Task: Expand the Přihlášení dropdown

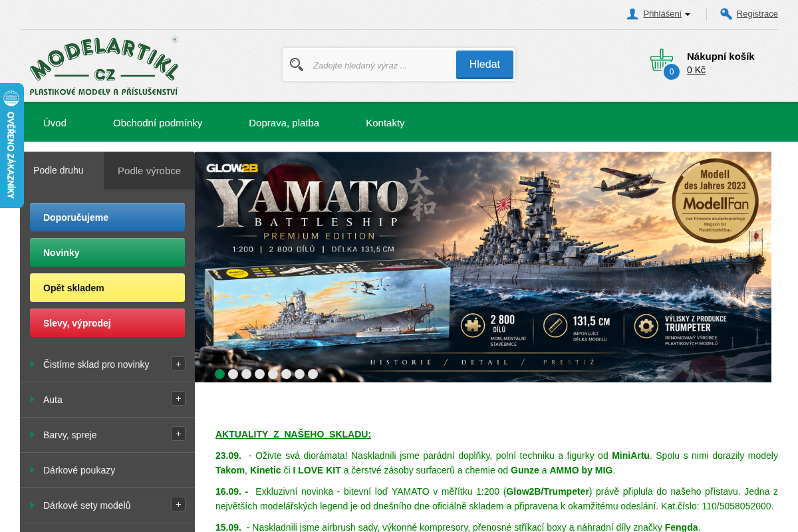Action: (x=666, y=14)
